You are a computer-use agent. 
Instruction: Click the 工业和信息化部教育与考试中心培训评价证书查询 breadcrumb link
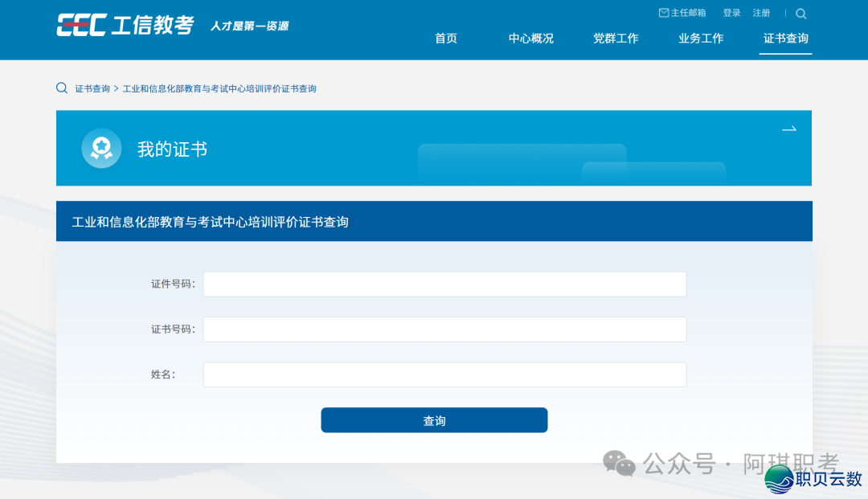pos(219,88)
